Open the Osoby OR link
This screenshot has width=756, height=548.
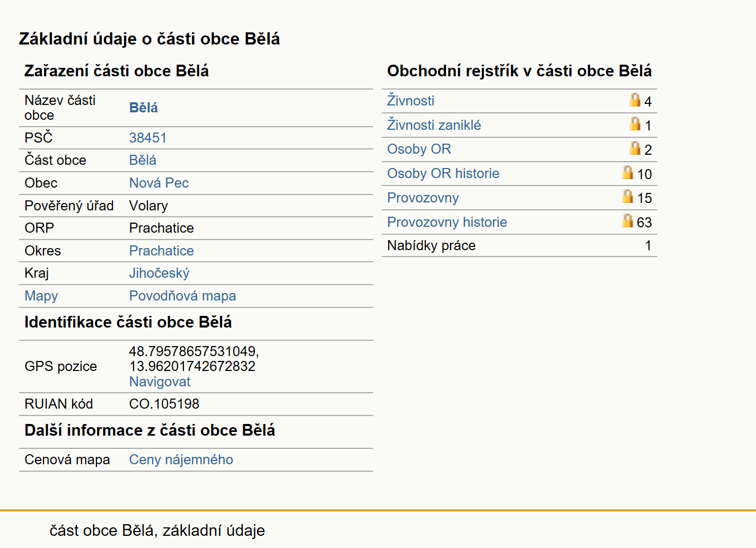[419, 149]
